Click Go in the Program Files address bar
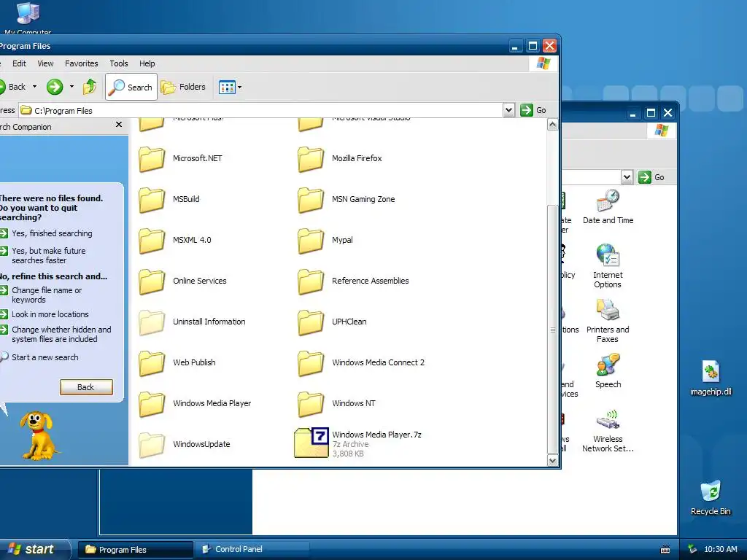This screenshot has height=560, width=747. 533,110
